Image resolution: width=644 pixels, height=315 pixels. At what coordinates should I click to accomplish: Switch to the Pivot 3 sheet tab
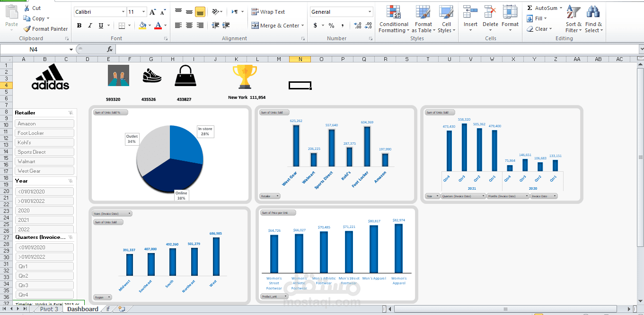(x=49, y=309)
